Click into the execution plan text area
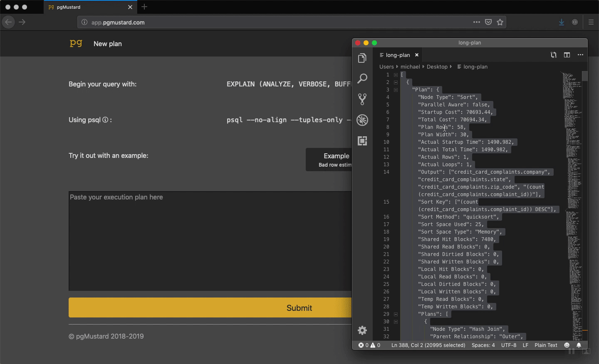The width and height of the screenshot is (599, 364). click(210, 241)
